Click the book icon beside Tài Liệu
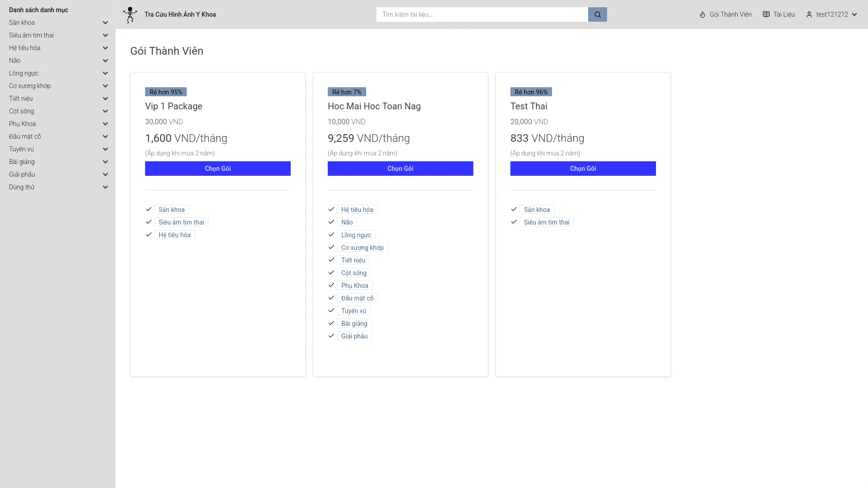 (766, 14)
